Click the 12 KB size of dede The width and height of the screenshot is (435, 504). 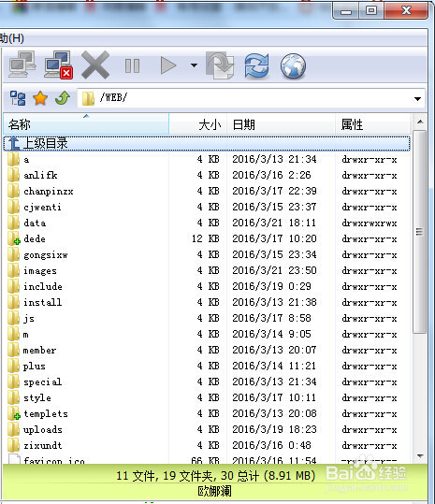[x=206, y=238]
